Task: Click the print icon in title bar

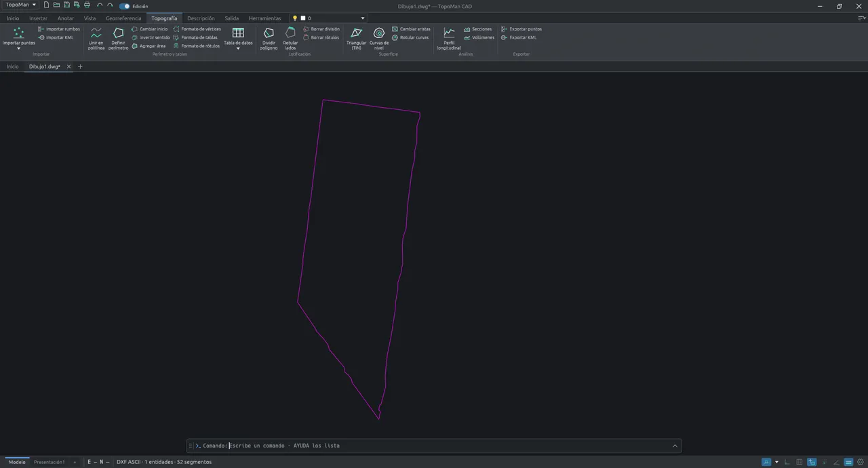Action: click(87, 5)
